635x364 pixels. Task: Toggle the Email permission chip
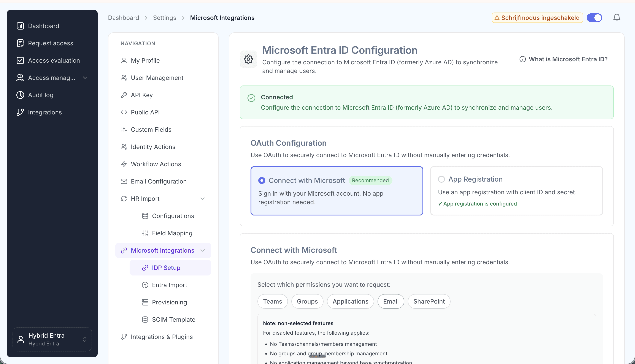pos(391,301)
